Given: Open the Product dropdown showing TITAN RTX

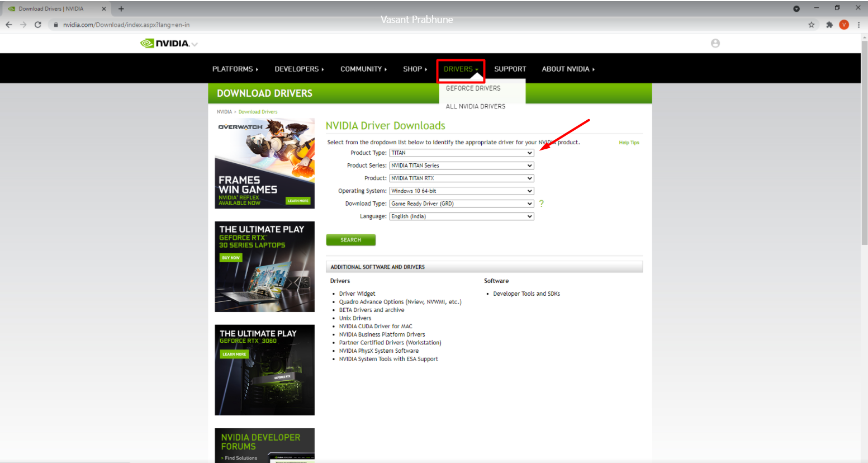Looking at the screenshot, I should tap(462, 178).
